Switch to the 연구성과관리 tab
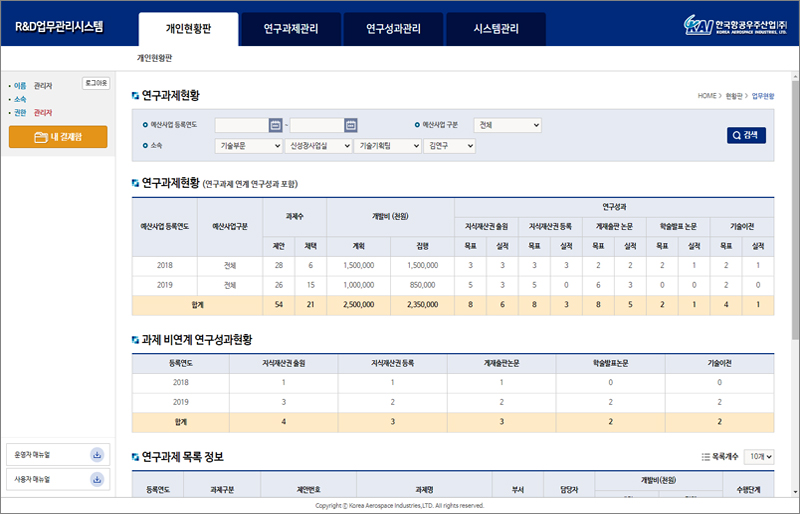 tap(394, 29)
